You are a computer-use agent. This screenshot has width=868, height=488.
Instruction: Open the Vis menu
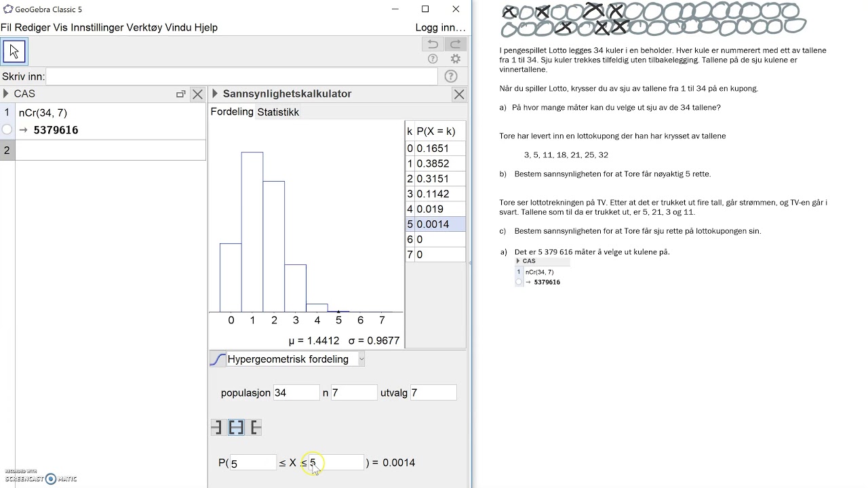(x=60, y=28)
